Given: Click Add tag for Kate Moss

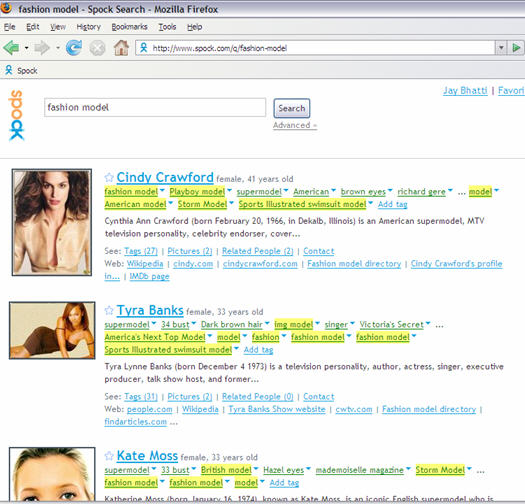Looking at the screenshot, I should tap(284, 483).
